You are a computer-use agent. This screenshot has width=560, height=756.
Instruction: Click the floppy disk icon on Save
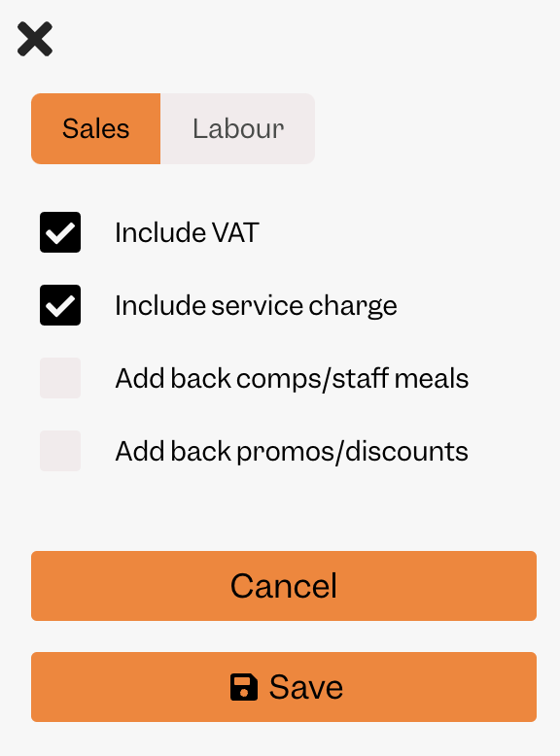coord(244,687)
